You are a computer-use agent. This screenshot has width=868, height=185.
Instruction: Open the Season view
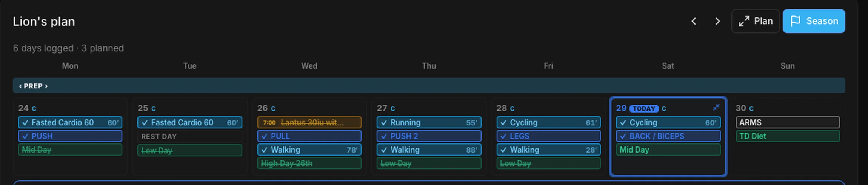tap(814, 21)
